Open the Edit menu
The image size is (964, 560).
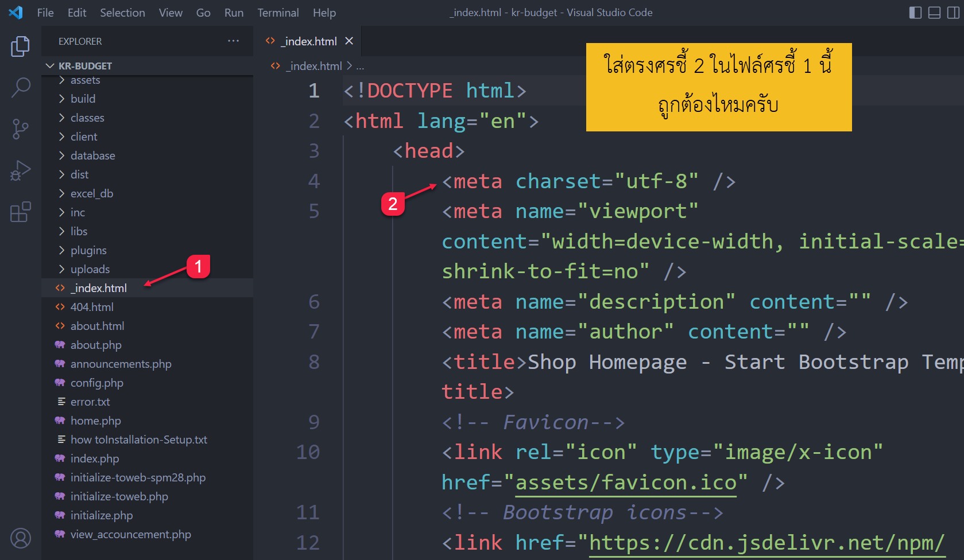pyautogui.click(x=77, y=13)
